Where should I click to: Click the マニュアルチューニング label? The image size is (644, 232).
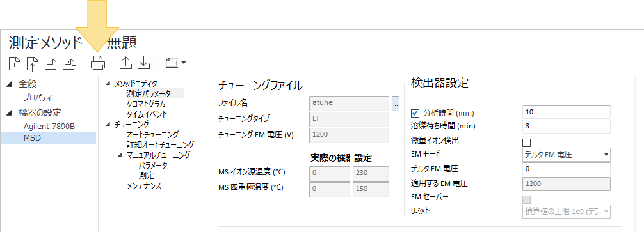pyautogui.click(x=158, y=155)
